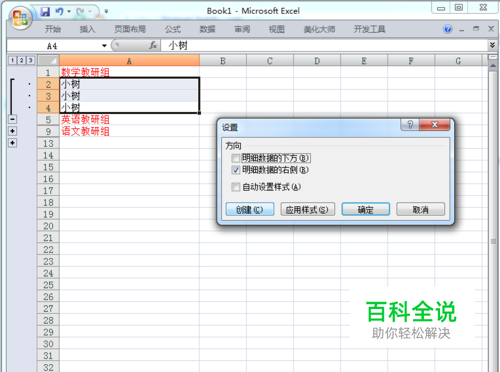Show outline level 3
The height and width of the screenshot is (372, 500).
pos(30,60)
